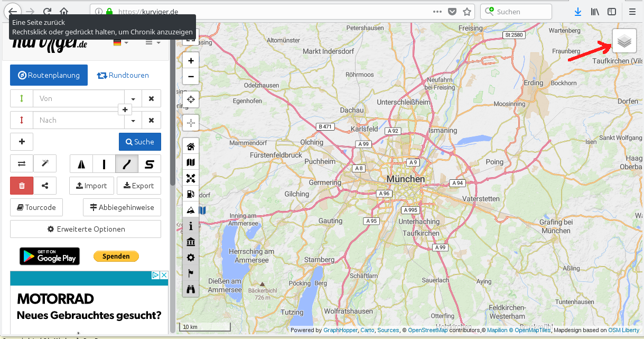This screenshot has height=339, width=644.
Task: Click the Import button
Action: pos(91,186)
